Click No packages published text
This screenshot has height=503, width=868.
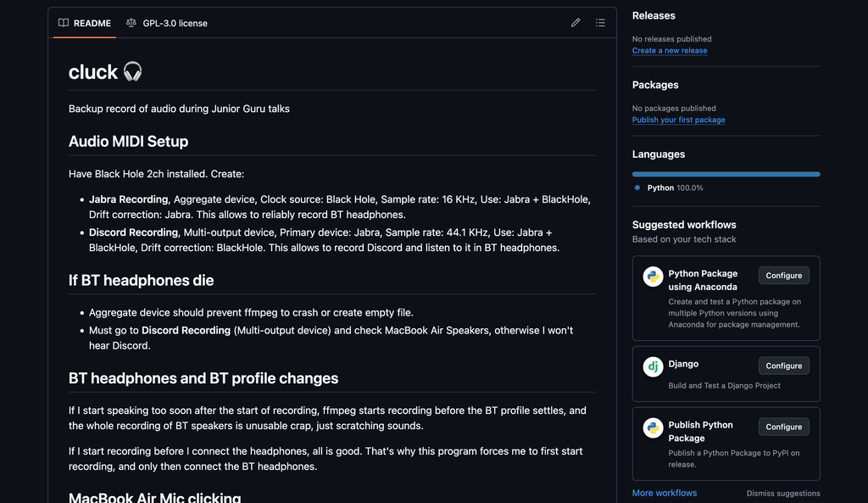click(674, 108)
